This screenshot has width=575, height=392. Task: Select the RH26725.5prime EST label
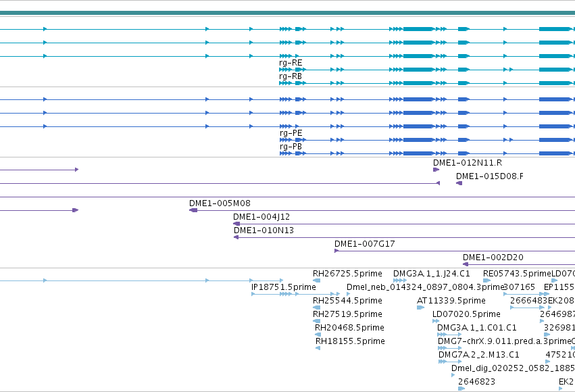pos(347,274)
